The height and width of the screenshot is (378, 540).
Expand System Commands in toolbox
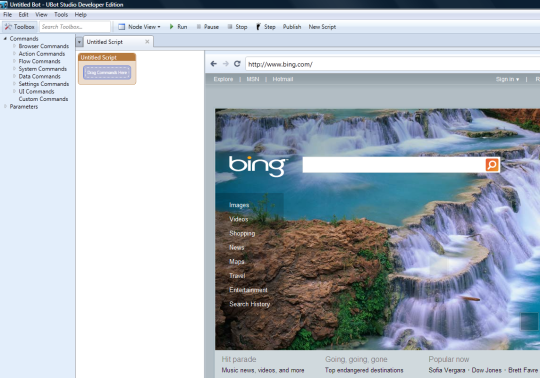14,69
